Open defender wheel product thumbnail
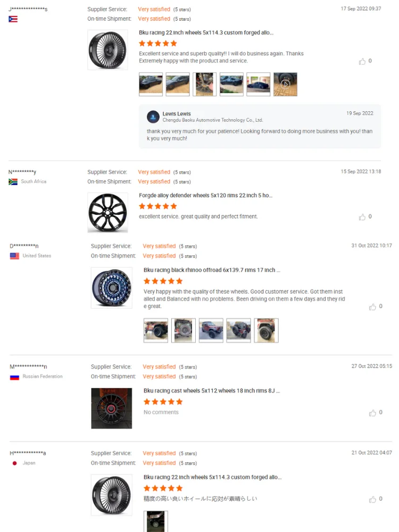The image size is (399, 532). pos(107,213)
